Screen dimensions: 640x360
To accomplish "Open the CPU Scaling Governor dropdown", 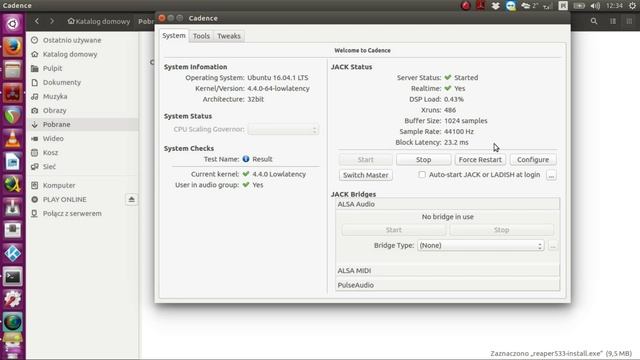I will pos(283,129).
